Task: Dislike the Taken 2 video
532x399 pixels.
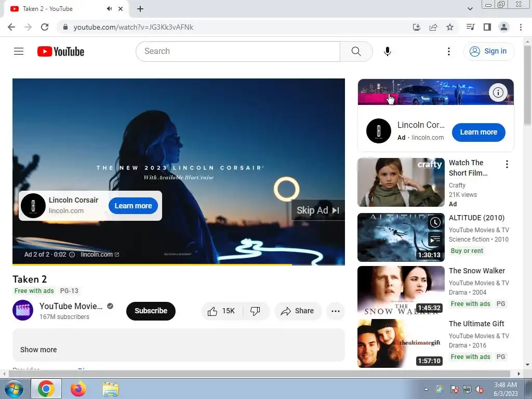Action: [x=255, y=311]
